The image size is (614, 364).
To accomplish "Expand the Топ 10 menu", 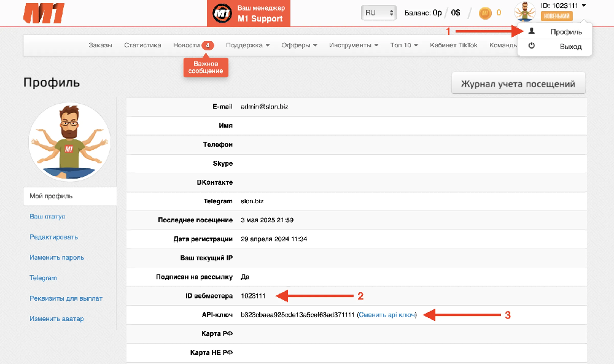I will pos(404,45).
